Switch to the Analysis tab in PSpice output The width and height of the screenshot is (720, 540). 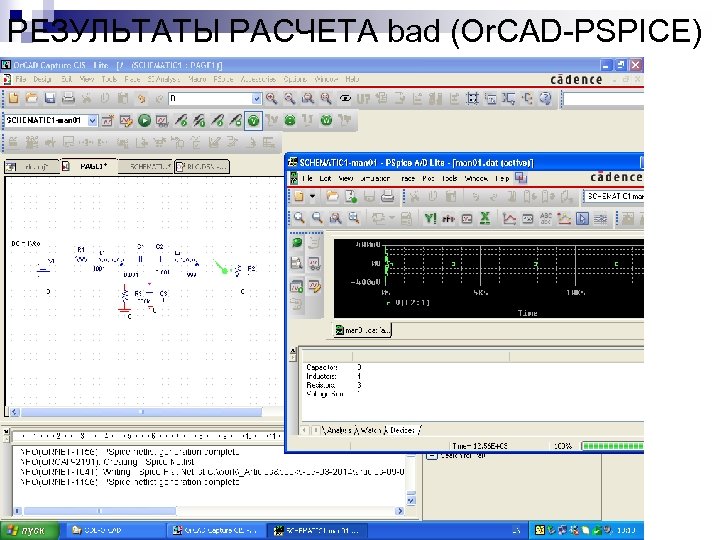point(338,430)
